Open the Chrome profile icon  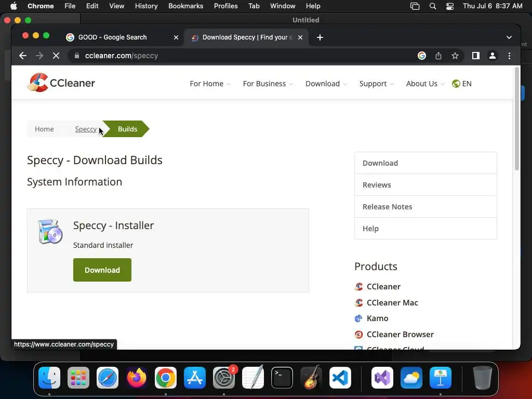point(493,56)
